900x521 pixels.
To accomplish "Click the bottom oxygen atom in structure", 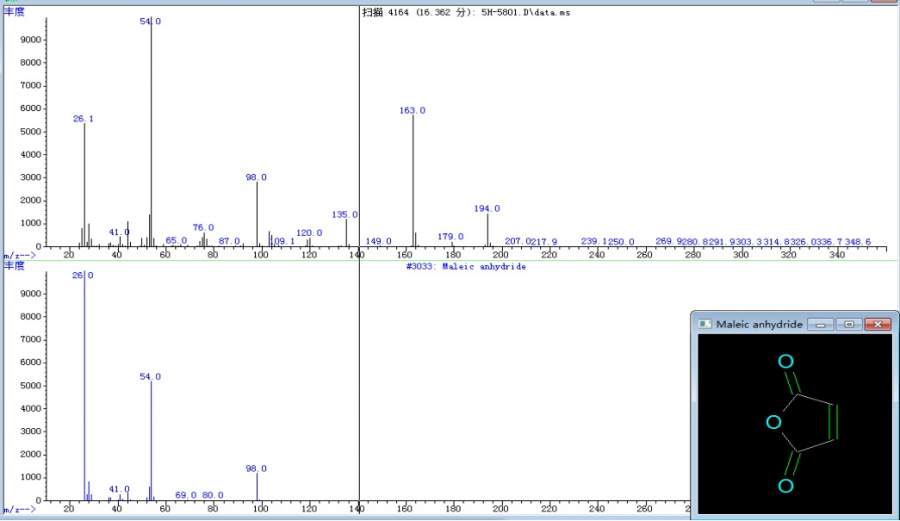I will tap(786, 486).
